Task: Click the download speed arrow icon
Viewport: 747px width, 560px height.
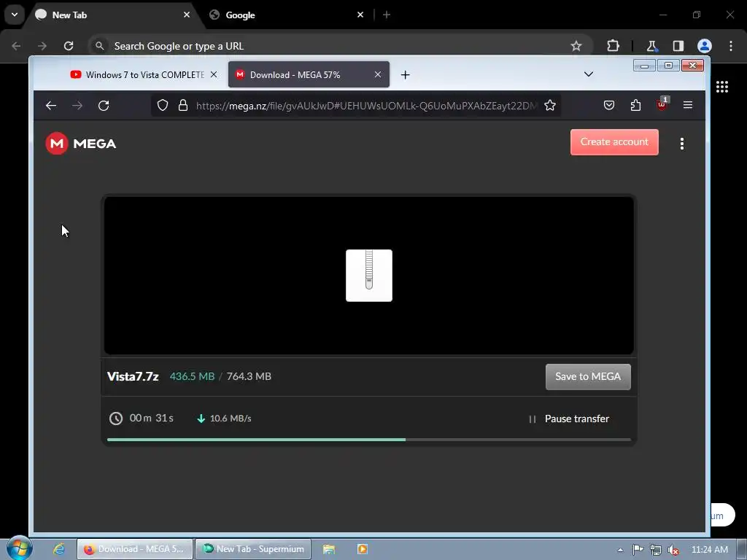Action: pyautogui.click(x=201, y=418)
